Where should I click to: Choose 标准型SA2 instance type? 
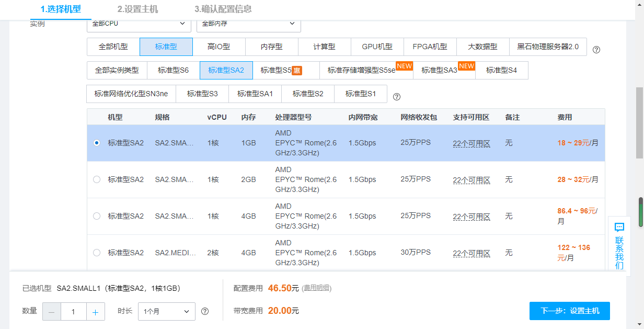click(x=226, y=70)
